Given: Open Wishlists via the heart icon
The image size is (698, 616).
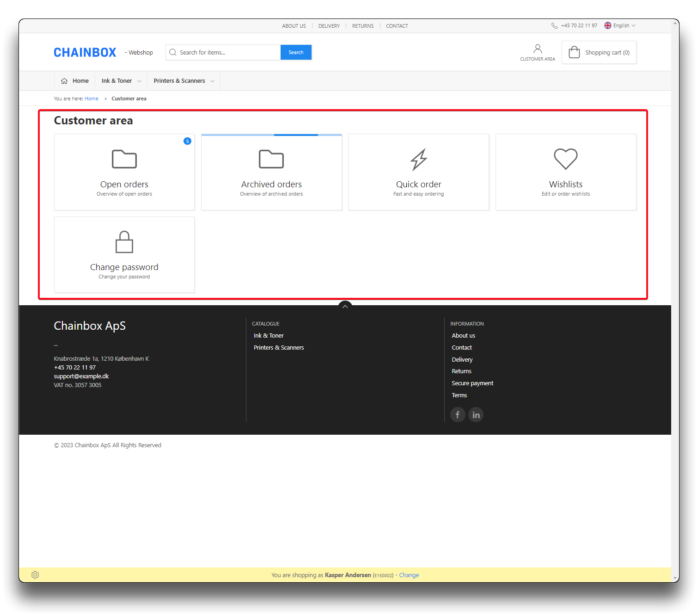Looking at the screenshot, I should [x=565, y=159].
